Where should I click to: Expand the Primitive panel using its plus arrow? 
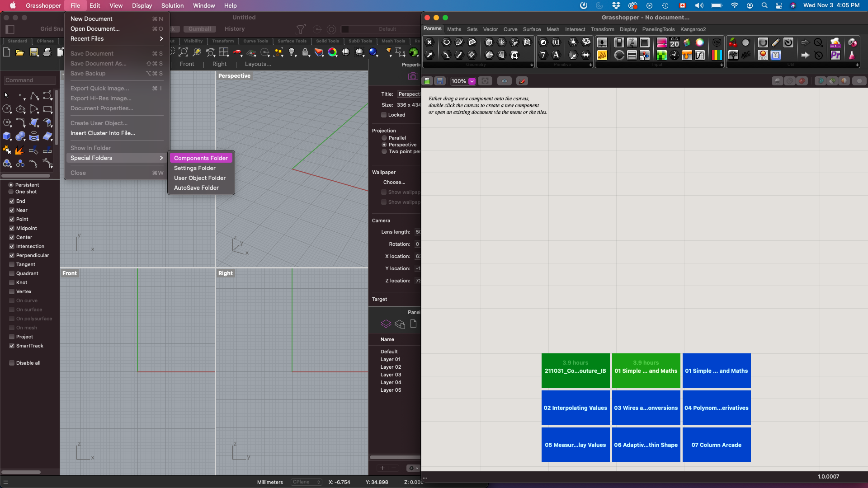click(x=590, y=65)
